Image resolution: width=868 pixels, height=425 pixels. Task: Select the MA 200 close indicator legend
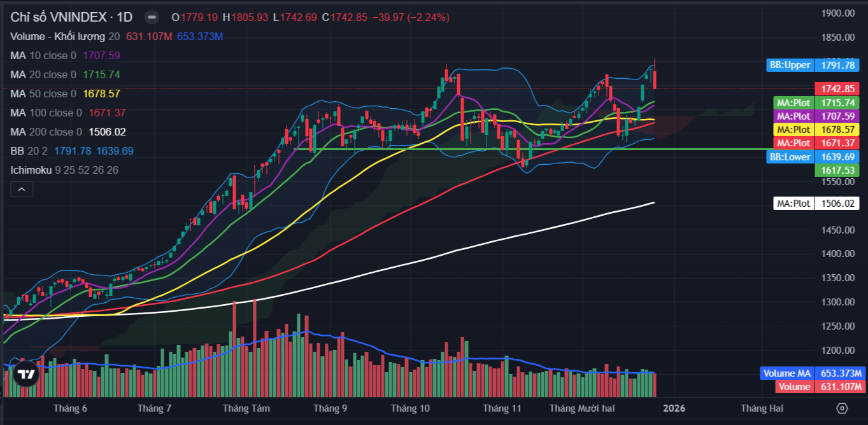click(46, 132)
